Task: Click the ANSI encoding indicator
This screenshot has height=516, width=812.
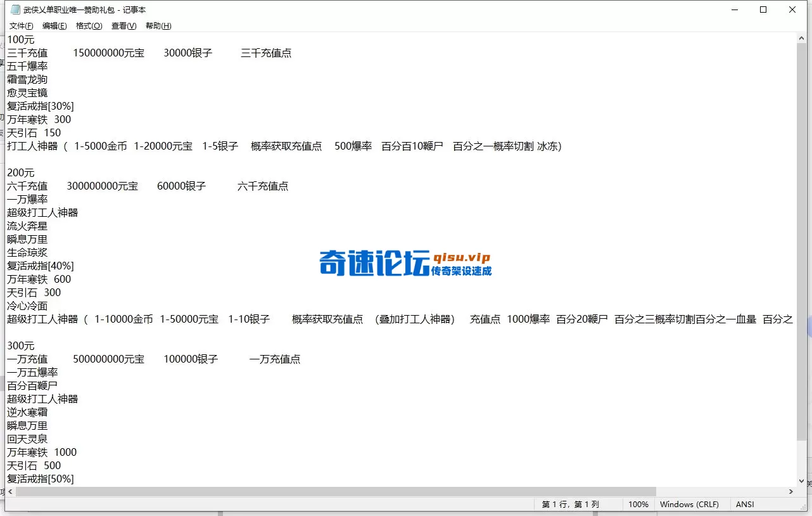Action: (744, 504)
